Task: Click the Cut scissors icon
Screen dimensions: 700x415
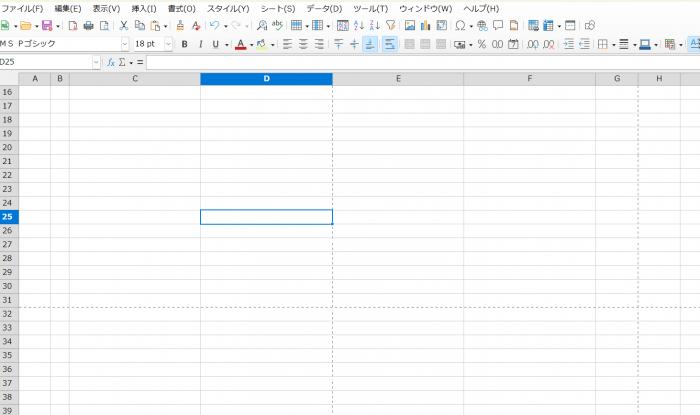Action: coord(124,25)
